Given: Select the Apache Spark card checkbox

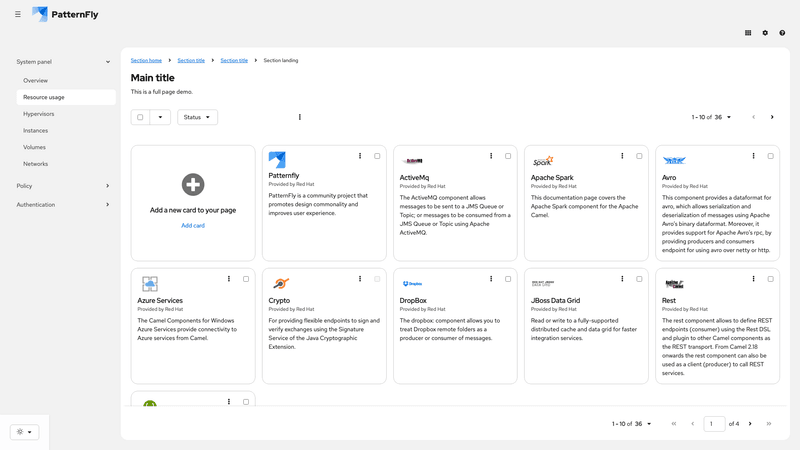Looking at the screenshot, I should pyautogui.click(x=639, y=156).
